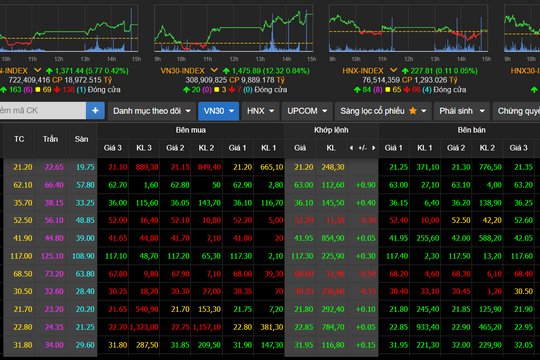Open the Danh mục theo dõi dropdown

point(152,111)
